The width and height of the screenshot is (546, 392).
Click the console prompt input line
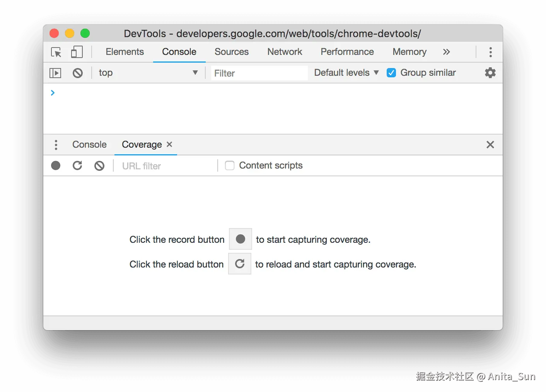[x=273, y=93]
